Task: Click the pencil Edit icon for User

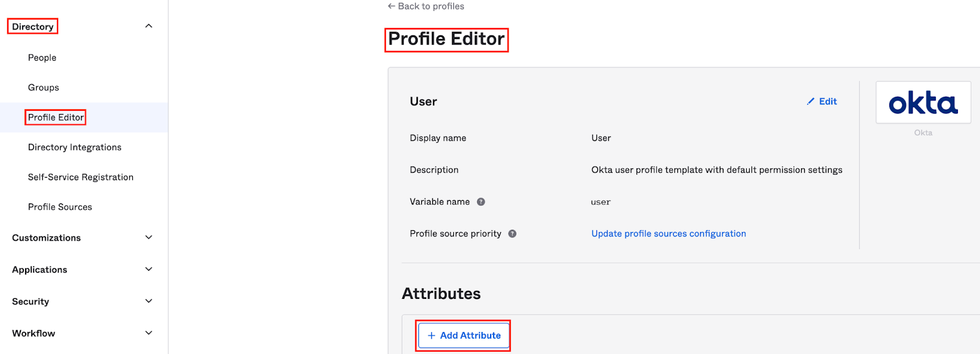Action: pos(811,102)
